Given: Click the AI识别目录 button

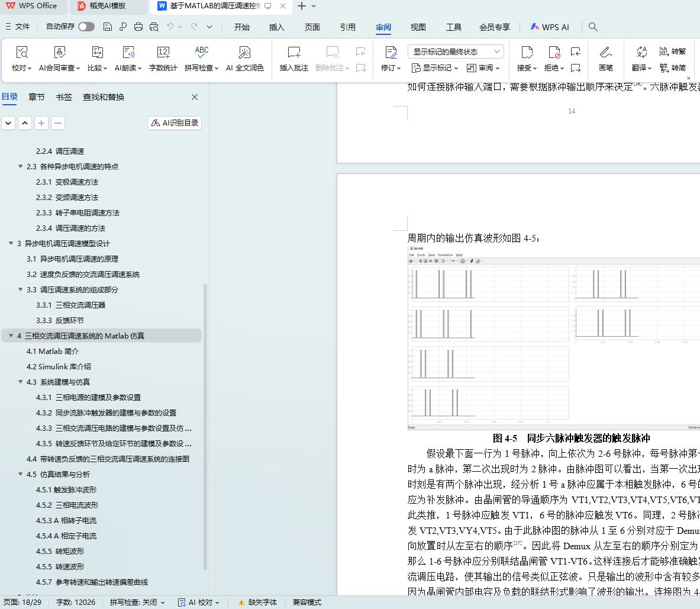Looking at the screenshot, I should click(175, 123).
